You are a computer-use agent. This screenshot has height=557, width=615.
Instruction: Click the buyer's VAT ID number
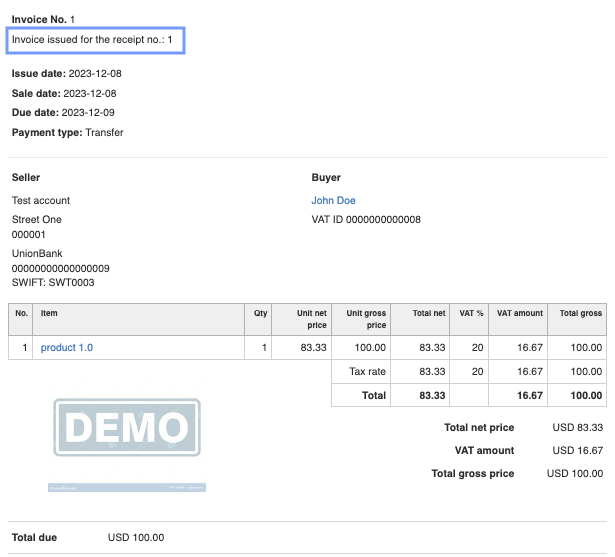(x=366, y=220)
